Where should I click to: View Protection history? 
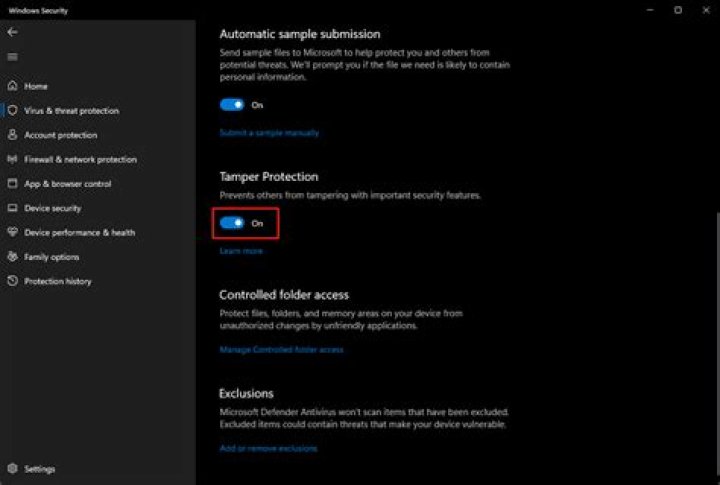click(x=58, y=281)
